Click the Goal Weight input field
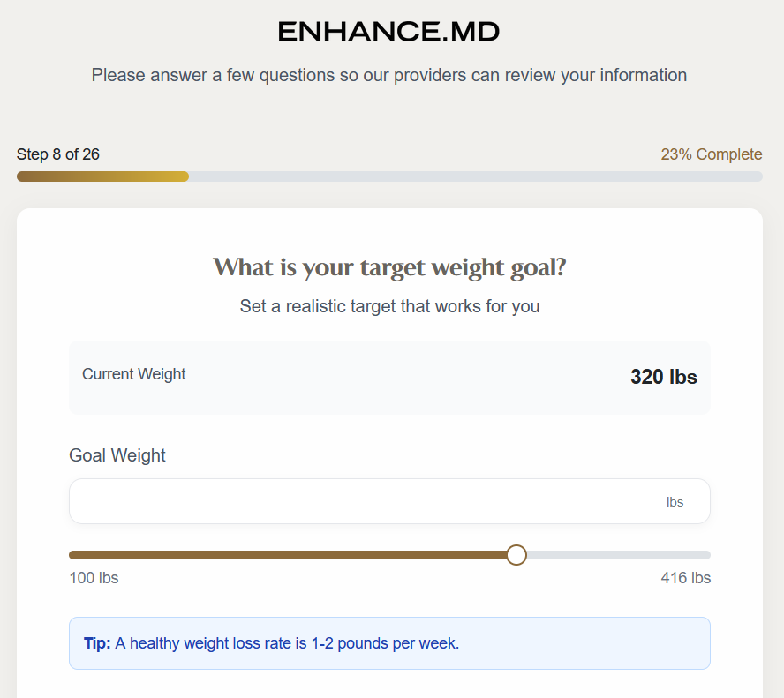The height and width of the screenshot is (698, 784). point(362,501)
